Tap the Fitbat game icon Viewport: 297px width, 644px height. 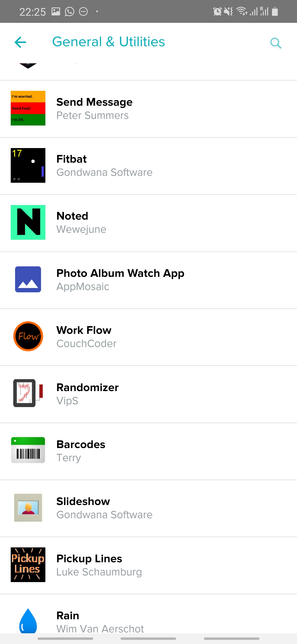click(x=28, y=165)
